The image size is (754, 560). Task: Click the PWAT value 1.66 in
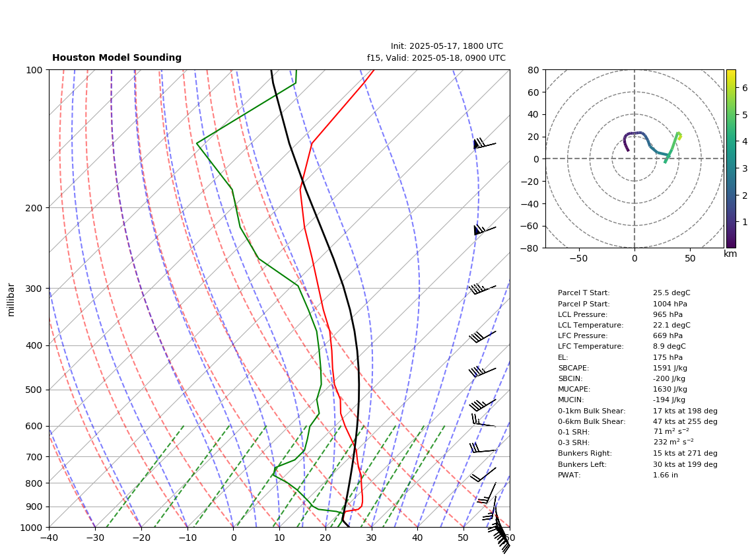coord(666,475)
